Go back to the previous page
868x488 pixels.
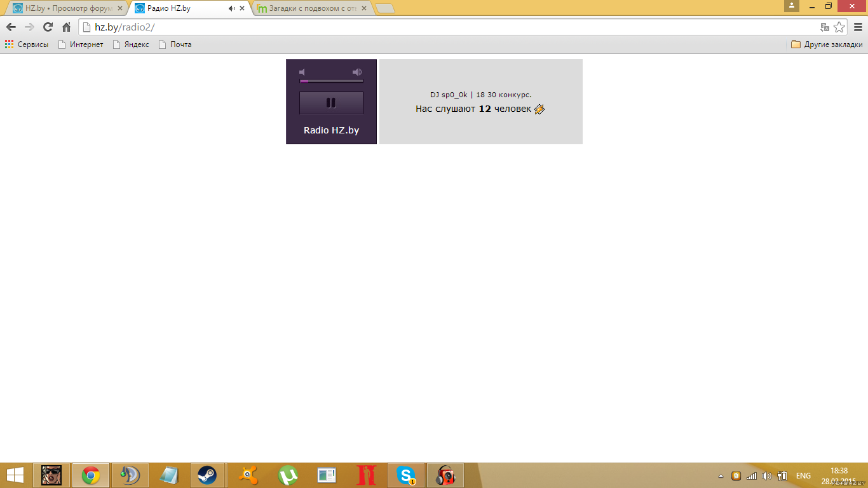coord(11,27)
